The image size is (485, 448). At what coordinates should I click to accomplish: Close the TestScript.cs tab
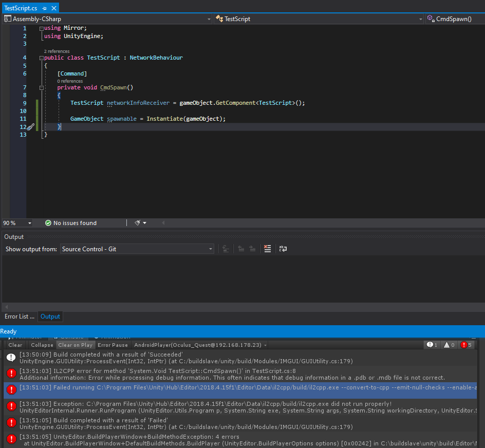[x=54, y=8]
